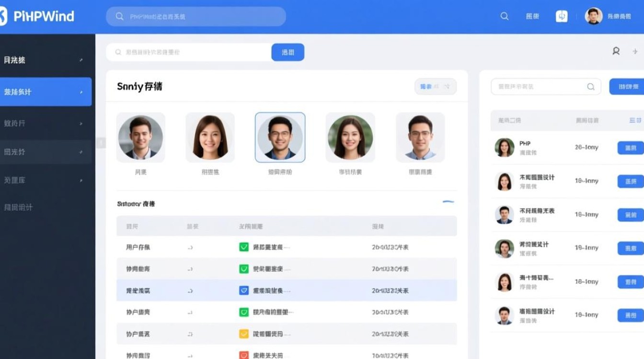644x359 pixels.
Task: Click the search icon in the main search field
Action: point(118,52)
